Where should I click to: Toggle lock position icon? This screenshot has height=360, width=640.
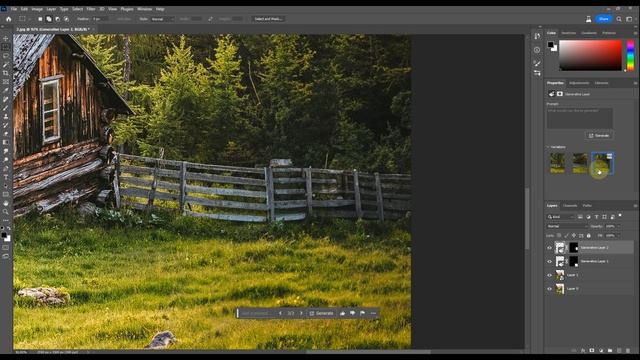pyautogui.click(x=574, y=236)
